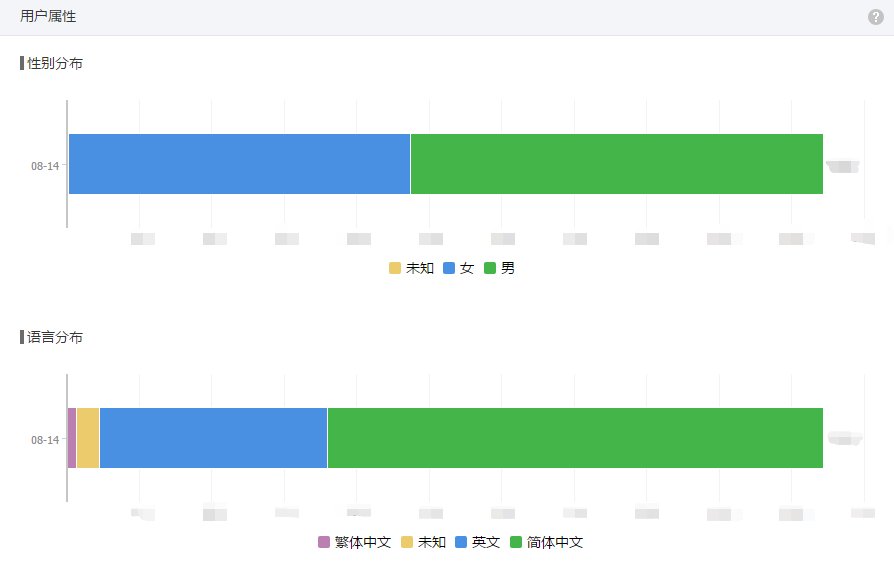Toggle the 简体中文 language legend item
This screenshot has height=568, width=894.
pos(554,542)
